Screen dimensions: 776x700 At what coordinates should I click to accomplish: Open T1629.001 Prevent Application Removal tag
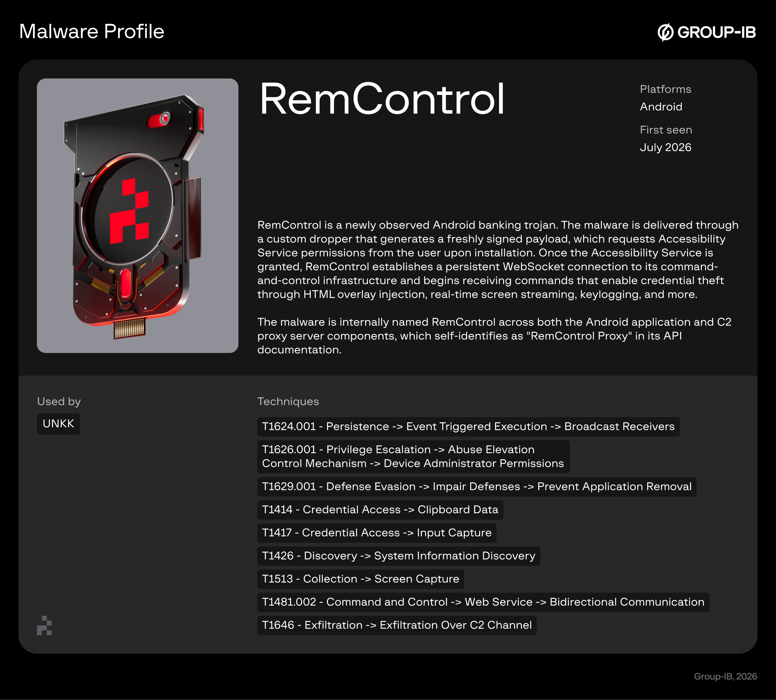pos(477,487)
